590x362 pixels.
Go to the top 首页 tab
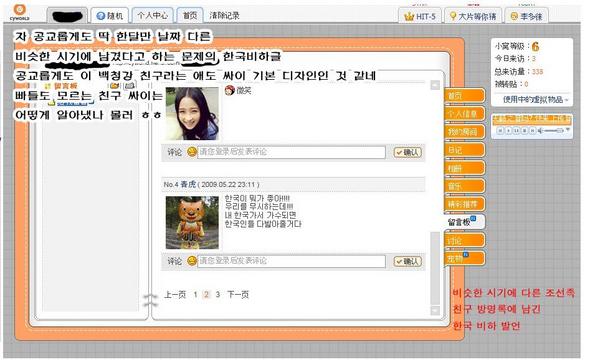coord(190,15)
